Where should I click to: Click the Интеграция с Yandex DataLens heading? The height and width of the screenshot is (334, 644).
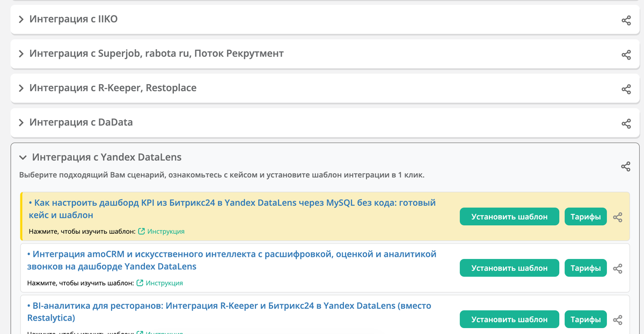(107, 157)
